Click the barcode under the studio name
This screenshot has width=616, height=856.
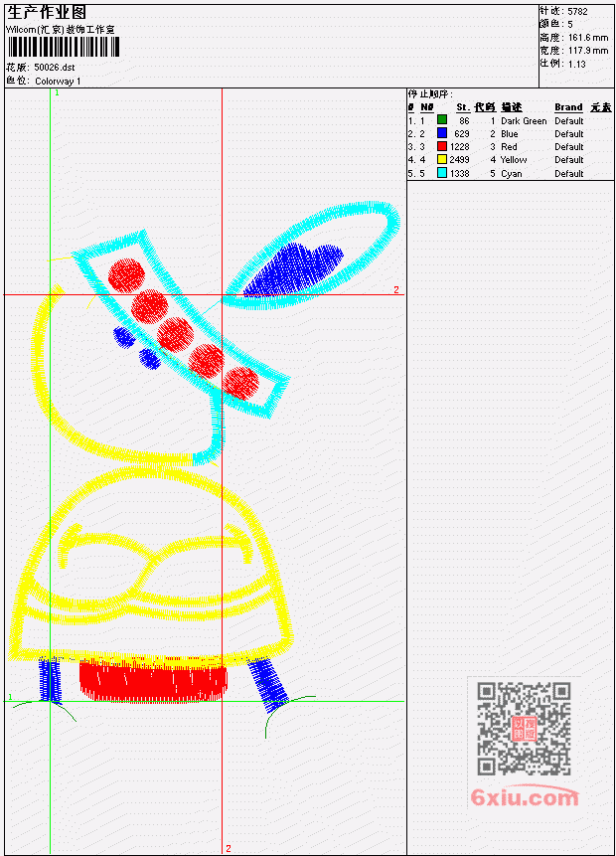pyautogui.click(x=64, y=47)
